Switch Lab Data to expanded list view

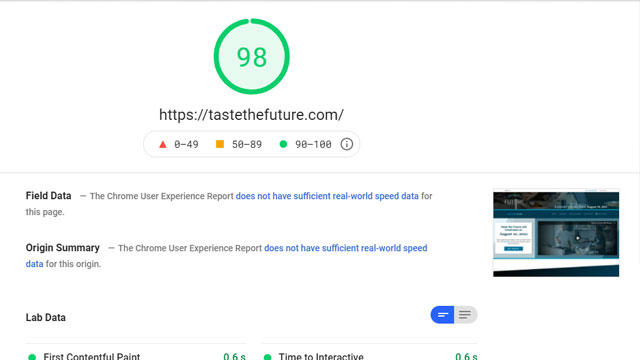tap(465, 315)
